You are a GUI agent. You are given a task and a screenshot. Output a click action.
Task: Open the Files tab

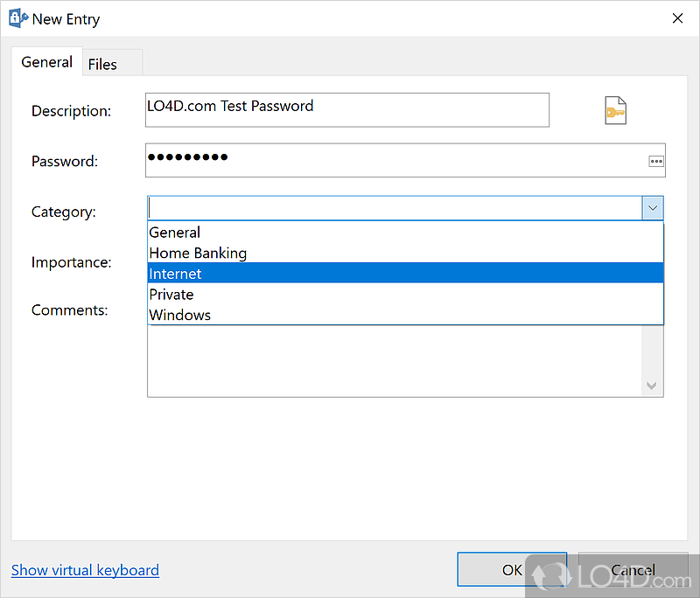pyautogui.click(x=102, y=64)
